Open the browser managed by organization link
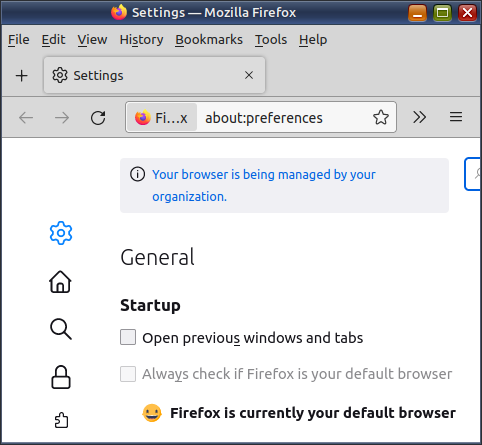This screenshot has width=482, height=445. coord(264,185)
